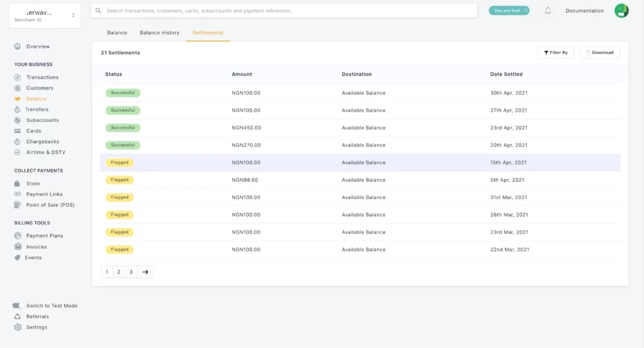Open the notifications bell
This screenshot has height=348, width=644.
[548, 11]
